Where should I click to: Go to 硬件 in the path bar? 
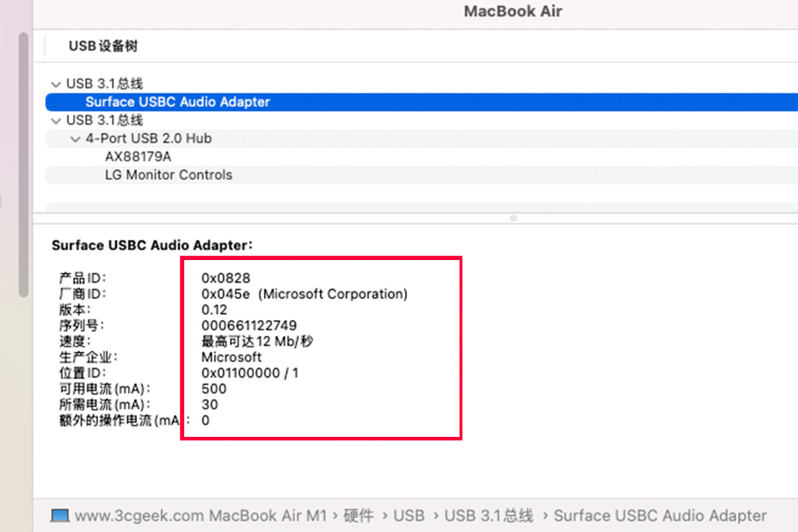pos(359,515)
